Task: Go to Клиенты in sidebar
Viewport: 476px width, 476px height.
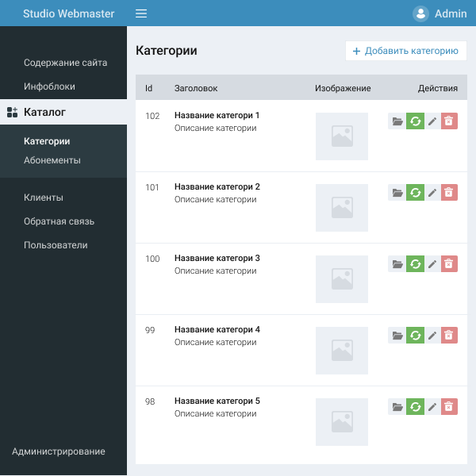Action: tap(44, 198)
